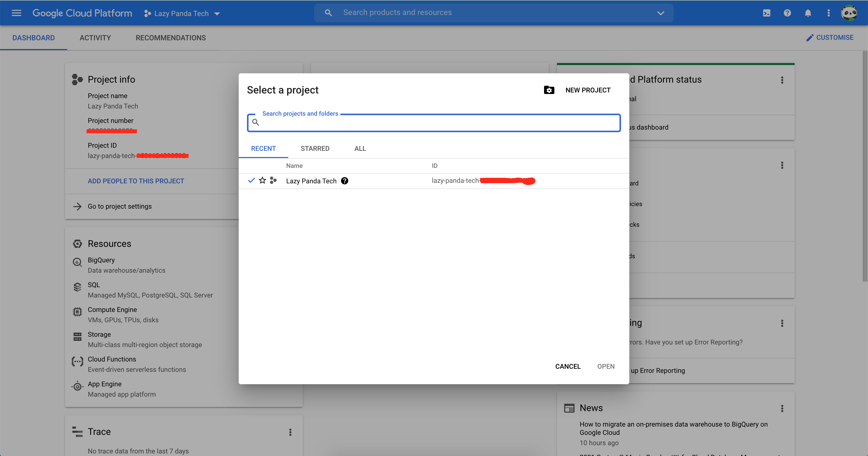Click the News card icon
Image resolution: width=868 pixels, height=456 pixels.
pos(569,408)
